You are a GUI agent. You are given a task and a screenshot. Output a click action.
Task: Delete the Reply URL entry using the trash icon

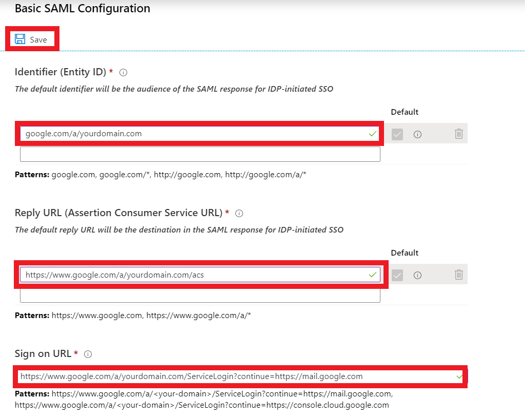459,275
